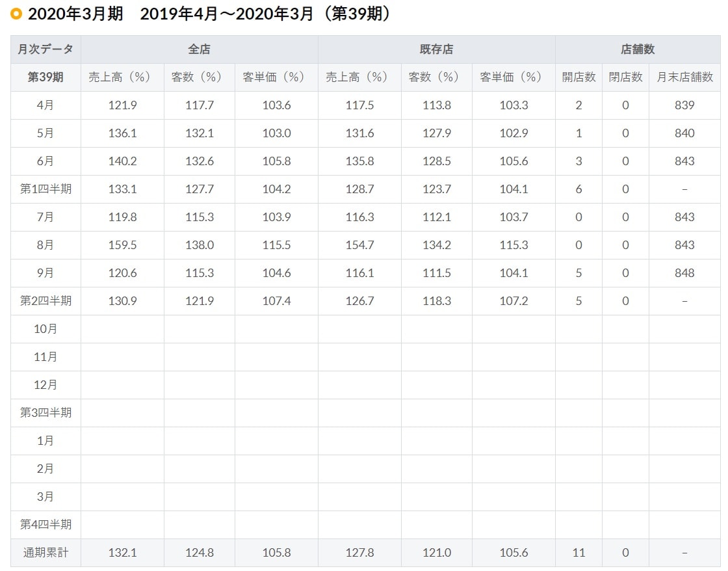Click the 12月 row label
728x571 pixels.
pos(45,385)
